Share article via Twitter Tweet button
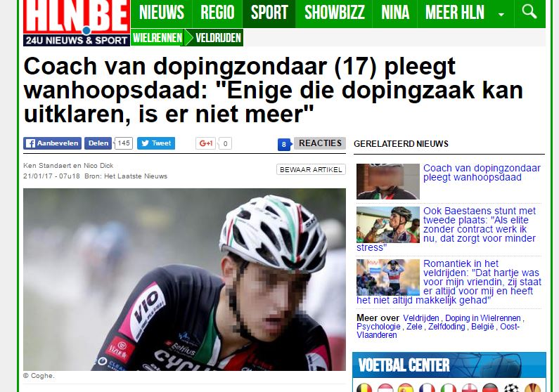 pos(156,143)
